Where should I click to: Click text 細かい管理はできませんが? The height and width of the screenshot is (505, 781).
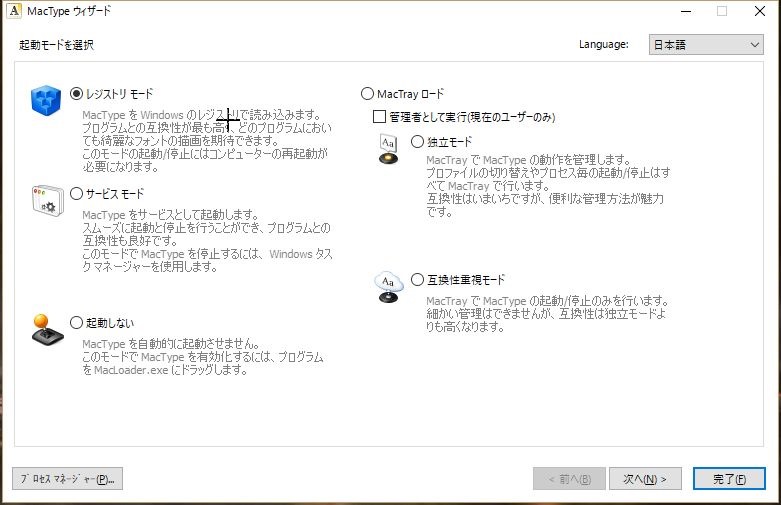coord(491,314)
